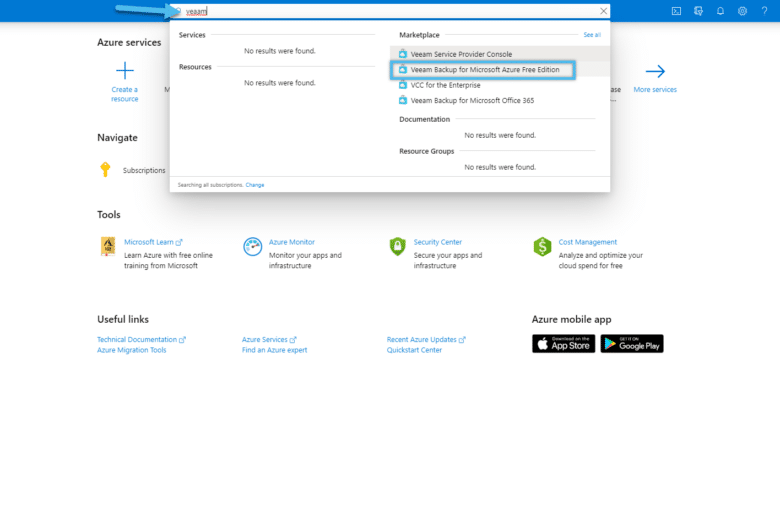Click Change subscriptions link
The image size is (780, 516).
click(255, 185)
